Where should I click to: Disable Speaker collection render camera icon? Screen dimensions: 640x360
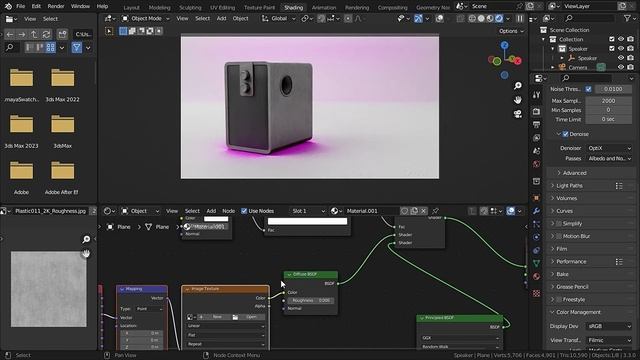pyautogui.click(x=631, y=49)
